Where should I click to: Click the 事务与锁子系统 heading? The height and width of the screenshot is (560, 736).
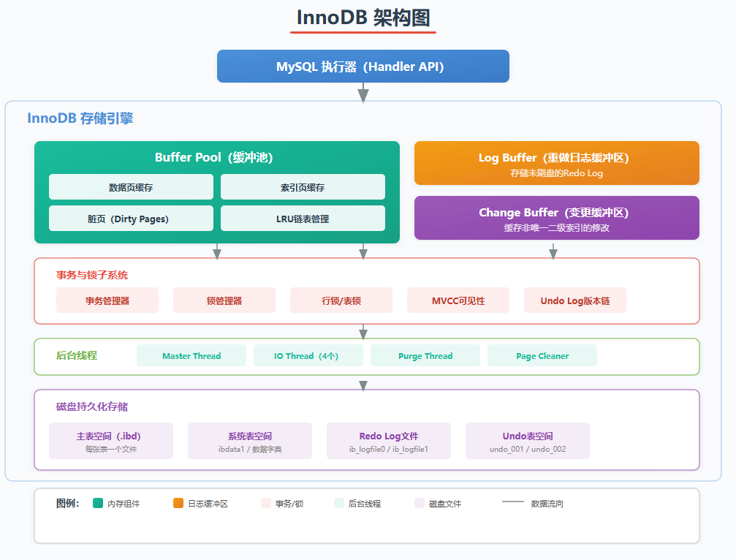tap(92, 275)
